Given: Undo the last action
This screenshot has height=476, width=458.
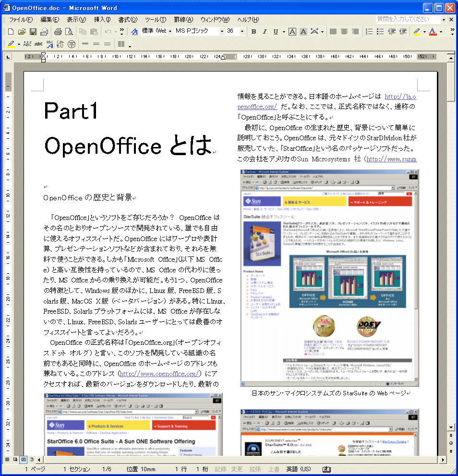Looking at the screenshot, I should coord(108,31).
